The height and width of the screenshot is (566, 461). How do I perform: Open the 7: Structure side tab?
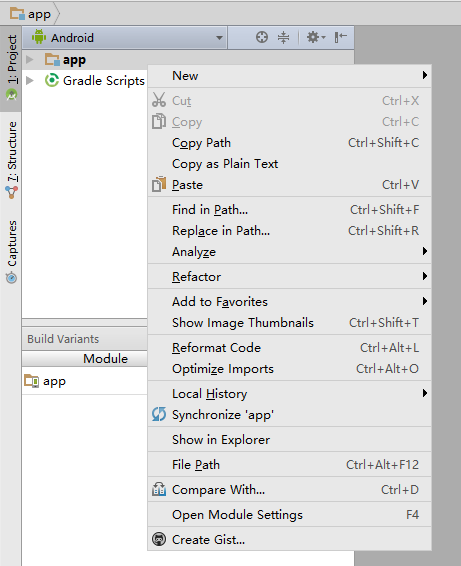click(11, 160)
